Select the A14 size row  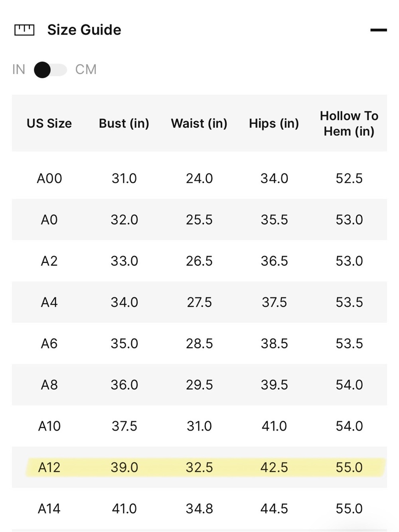click(199, 509)
